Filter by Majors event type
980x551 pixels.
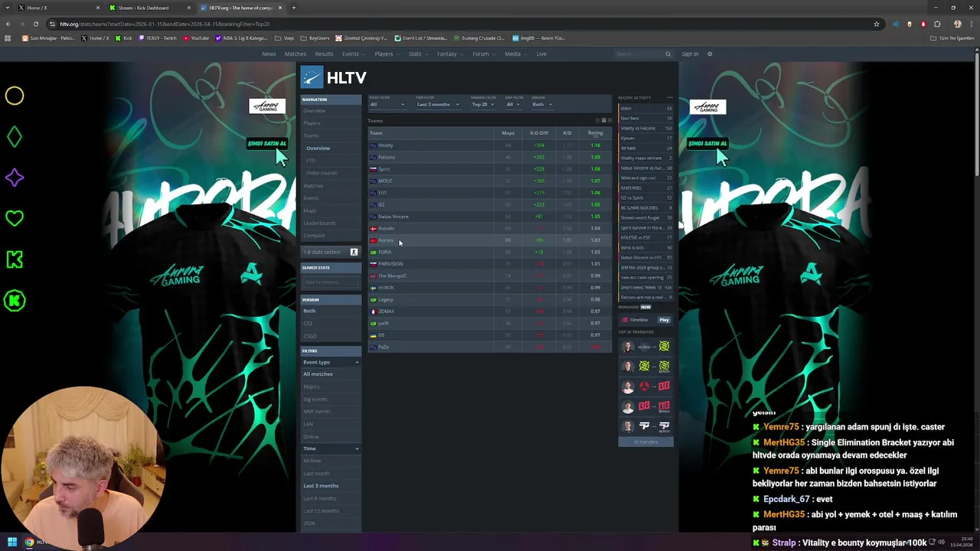tap(312, 386)
